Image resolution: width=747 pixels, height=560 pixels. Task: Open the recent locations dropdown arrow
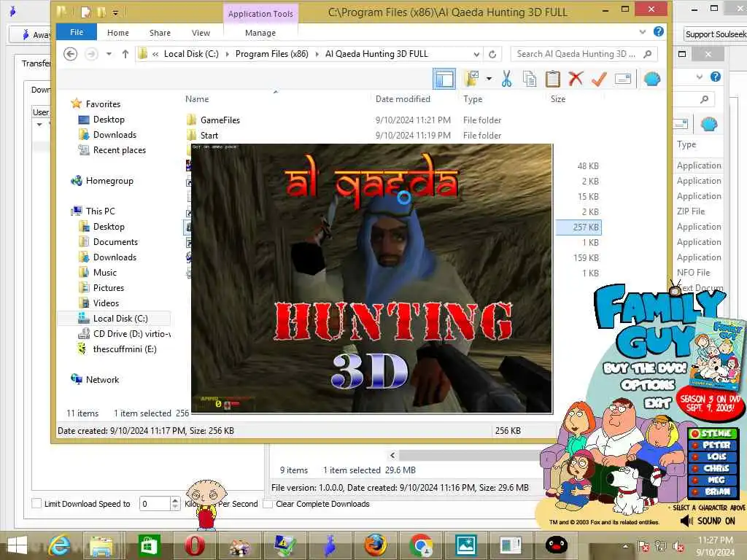click(109, 54)
